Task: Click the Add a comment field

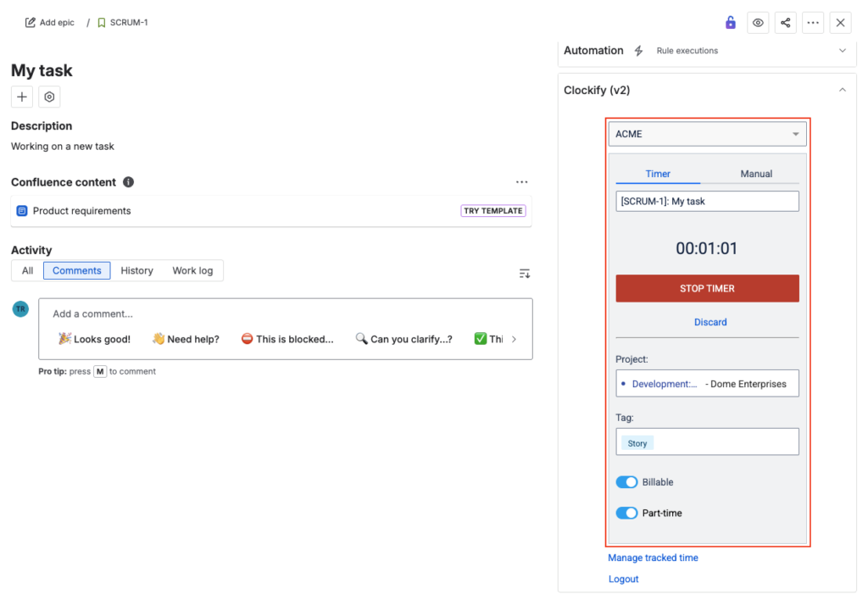Action: coord(286,314)
